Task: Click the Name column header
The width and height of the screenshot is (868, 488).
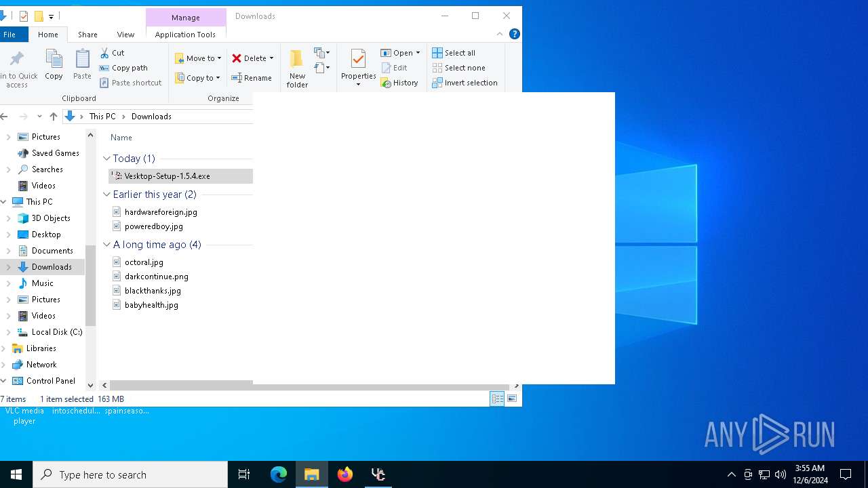Action: [121, 138]
